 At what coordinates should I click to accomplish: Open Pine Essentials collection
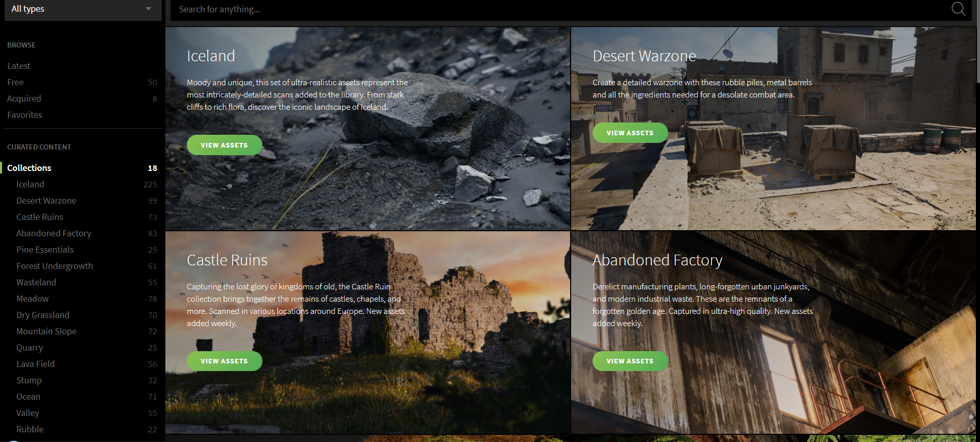pos(45,250)
